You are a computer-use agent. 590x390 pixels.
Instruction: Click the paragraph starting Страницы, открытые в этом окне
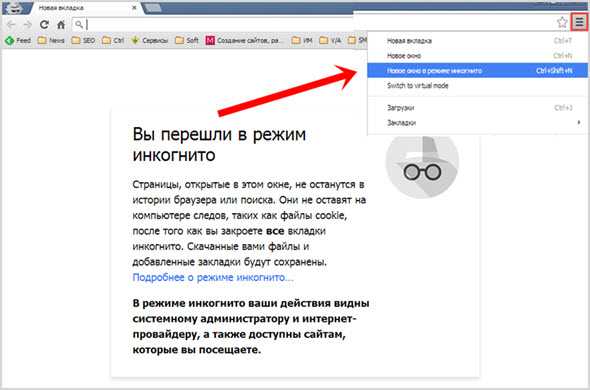(249, 223)
